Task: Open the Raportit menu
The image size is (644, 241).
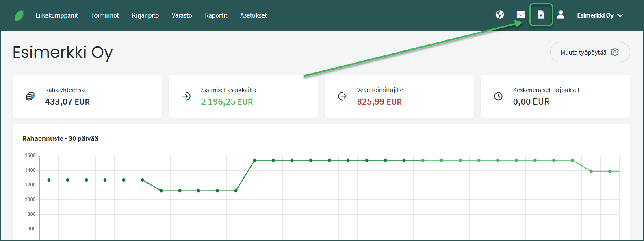Action: pos(216,15)
